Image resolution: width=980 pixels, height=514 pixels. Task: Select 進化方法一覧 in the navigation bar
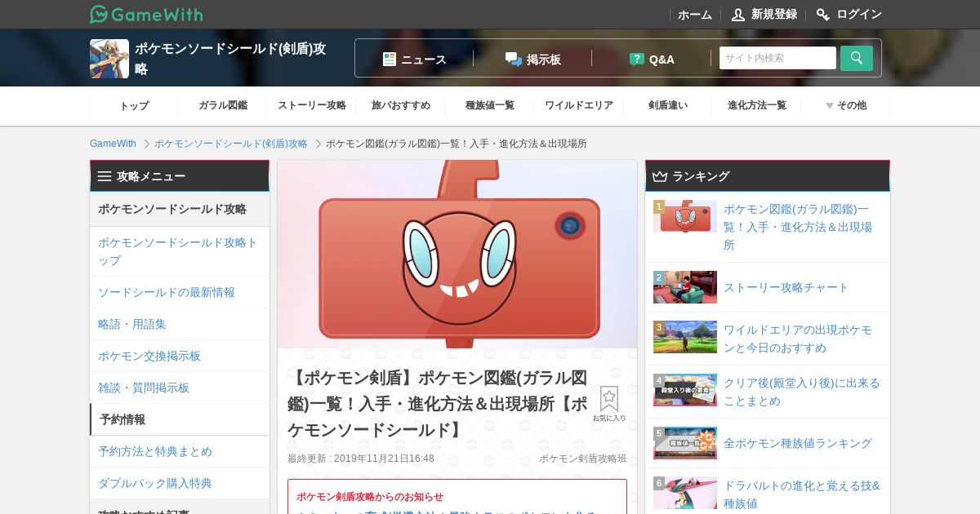click(x=757, y=105)
